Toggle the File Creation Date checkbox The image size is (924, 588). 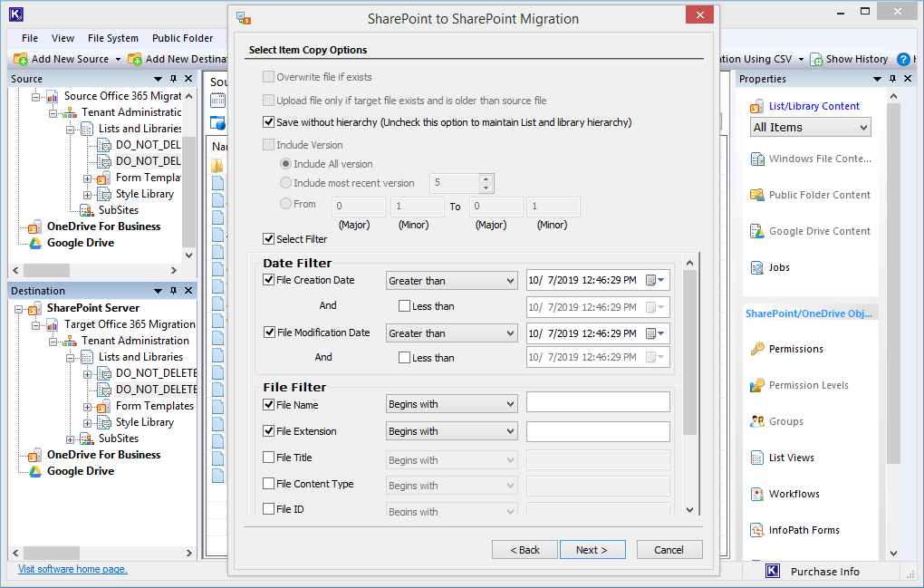tap(269, 280)
